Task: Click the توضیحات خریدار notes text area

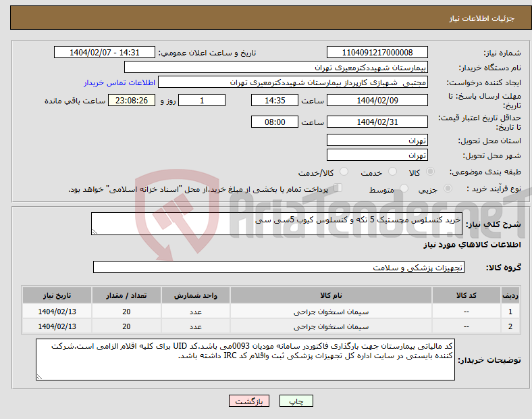Action: click(245, 360)
